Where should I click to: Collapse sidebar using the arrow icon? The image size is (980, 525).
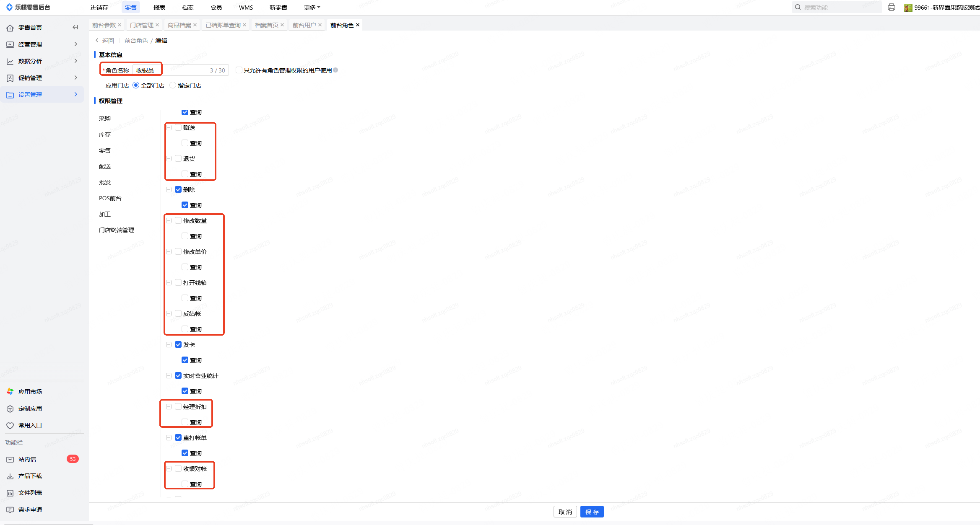point(75,28)
